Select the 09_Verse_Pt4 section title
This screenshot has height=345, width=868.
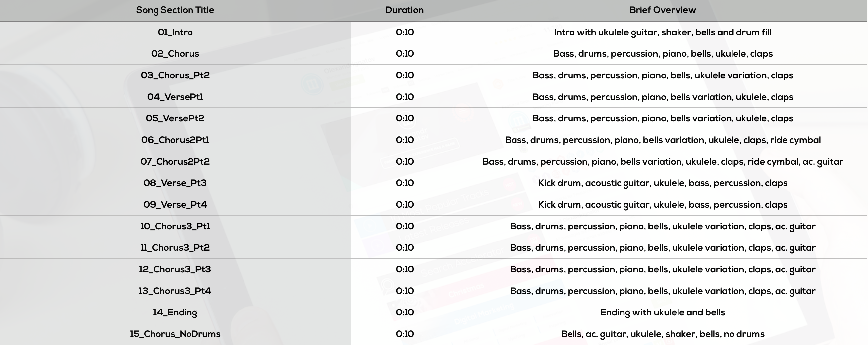coord(175,205)
